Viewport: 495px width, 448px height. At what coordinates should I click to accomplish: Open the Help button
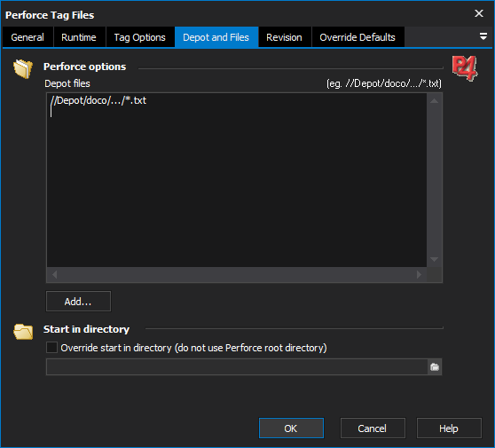click(449, 428)
